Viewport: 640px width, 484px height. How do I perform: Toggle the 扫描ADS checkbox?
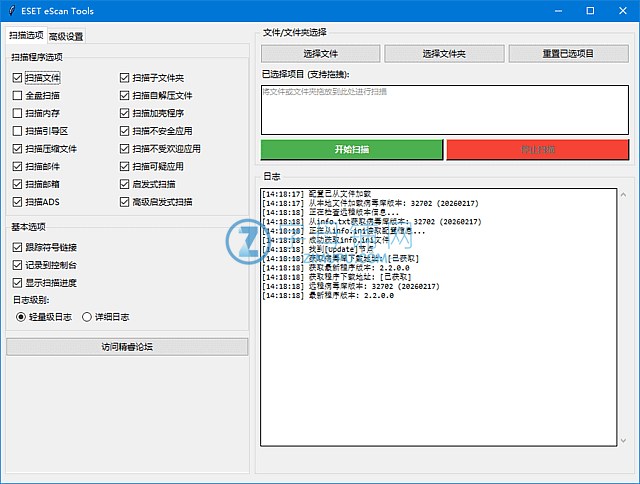coord(18,202)
